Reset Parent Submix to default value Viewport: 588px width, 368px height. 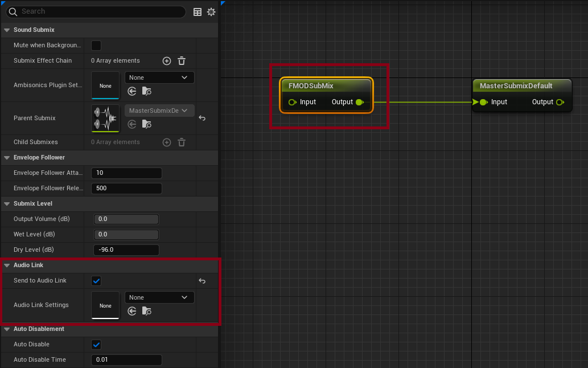point(202,118)
